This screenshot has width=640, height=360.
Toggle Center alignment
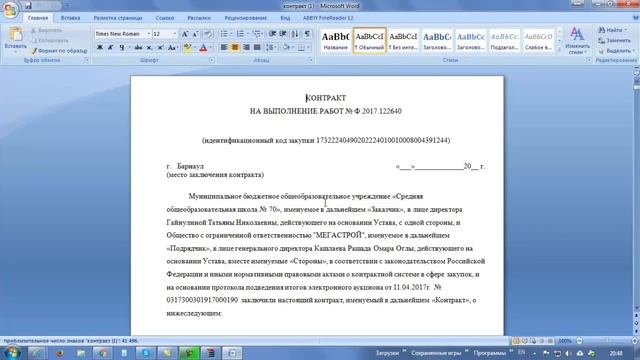[235, 48]
